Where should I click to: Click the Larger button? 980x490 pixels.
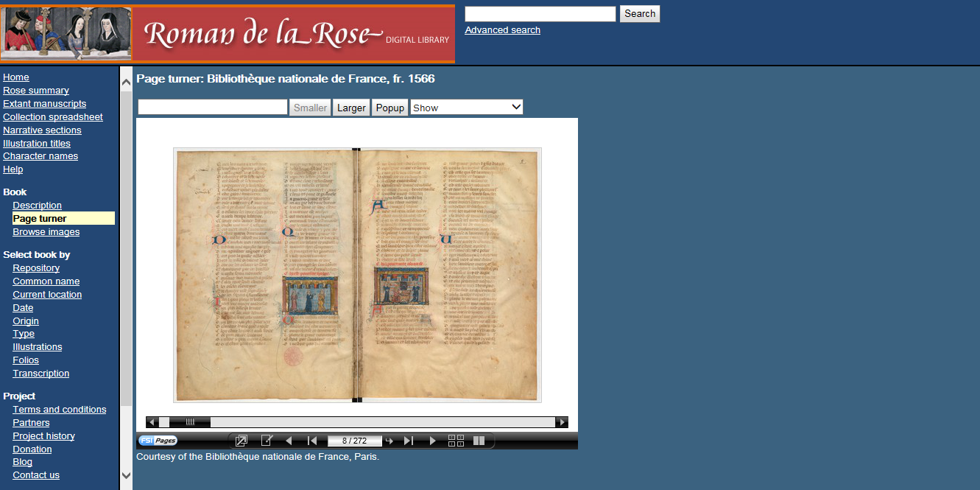351,108
